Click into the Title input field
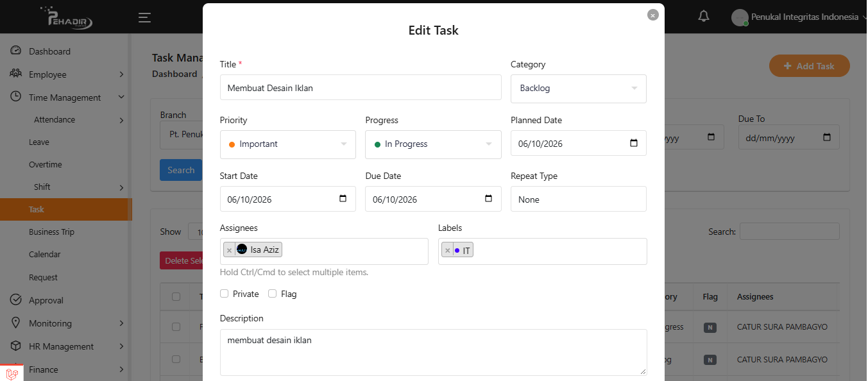 click(361, 87)
